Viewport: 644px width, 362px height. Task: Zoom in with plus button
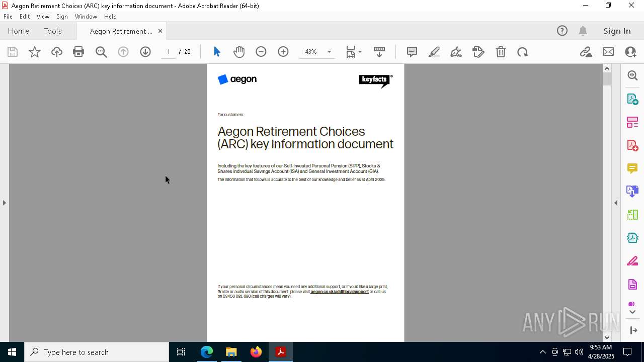pyautogui.click(x=283, y=52)
